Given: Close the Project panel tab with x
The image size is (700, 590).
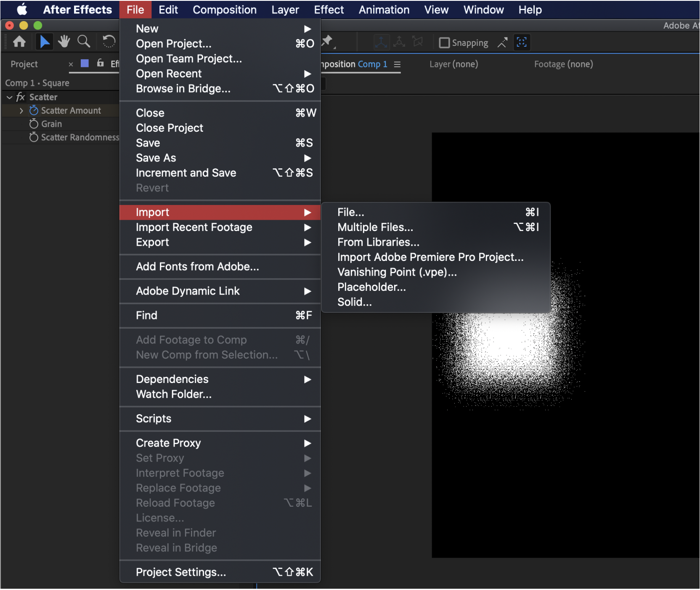Looking at the screenshot, I should click(x=71, y=64).
